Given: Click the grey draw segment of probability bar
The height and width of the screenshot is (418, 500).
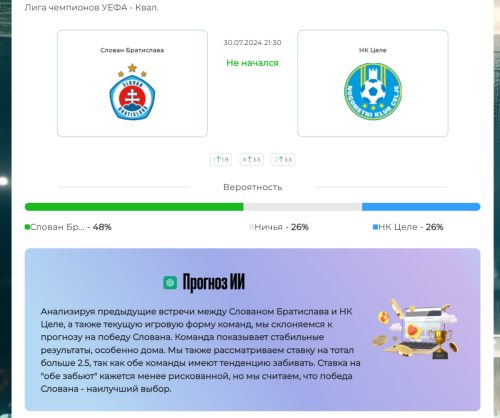Looking at the screenshot, I should tap(303, 207).
